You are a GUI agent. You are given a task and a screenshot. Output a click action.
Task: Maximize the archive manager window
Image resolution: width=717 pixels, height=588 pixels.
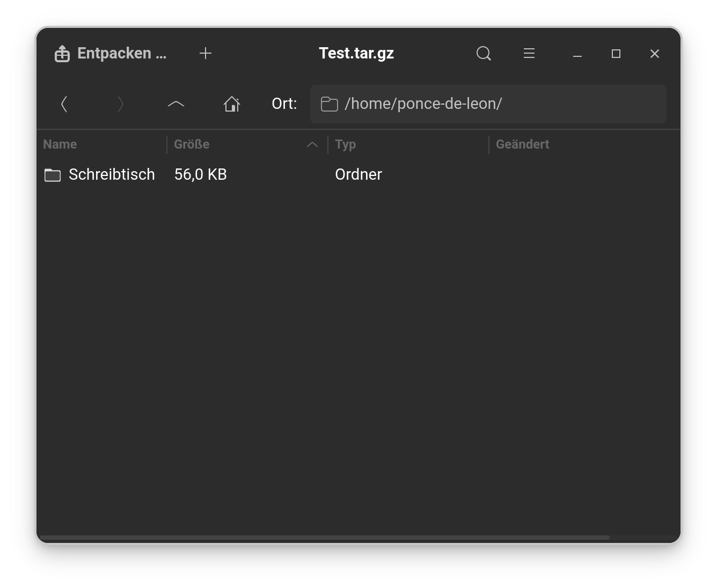point(616,54)
